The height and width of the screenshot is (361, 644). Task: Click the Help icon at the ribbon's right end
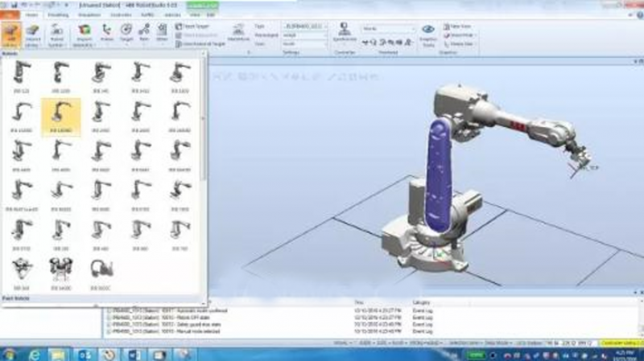(640, 14)
